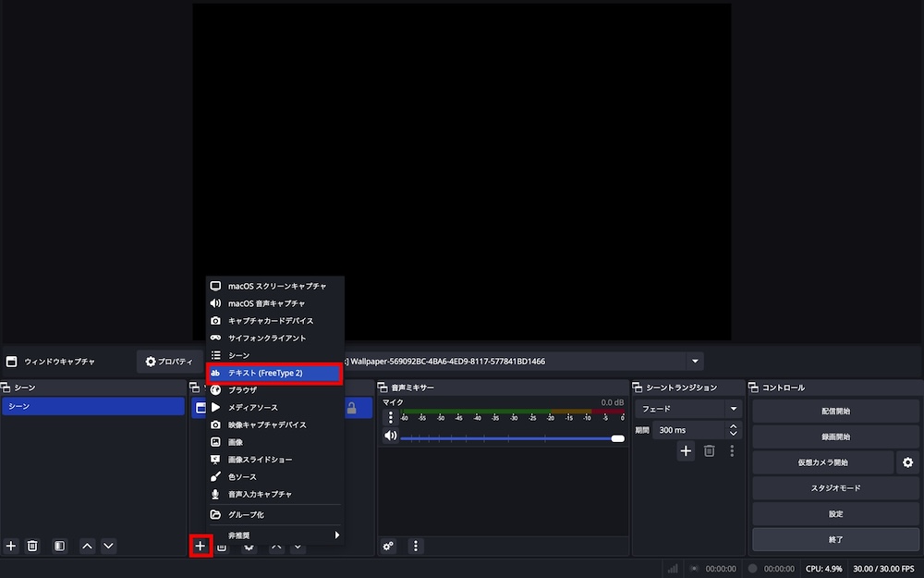Click the シーン dock float icon
This screenshot has height=578, width=924.
click(x=6, y=387)
